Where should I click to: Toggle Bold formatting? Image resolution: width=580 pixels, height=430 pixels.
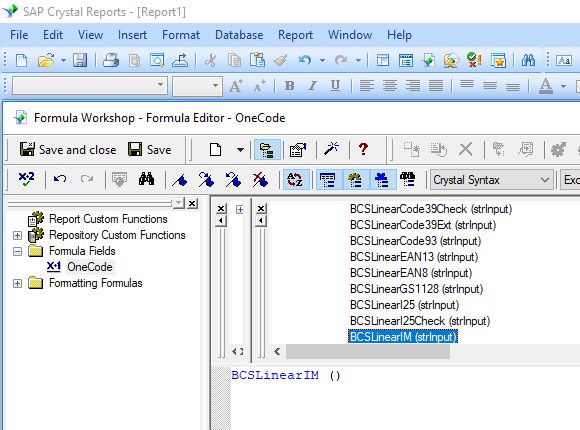290,85
